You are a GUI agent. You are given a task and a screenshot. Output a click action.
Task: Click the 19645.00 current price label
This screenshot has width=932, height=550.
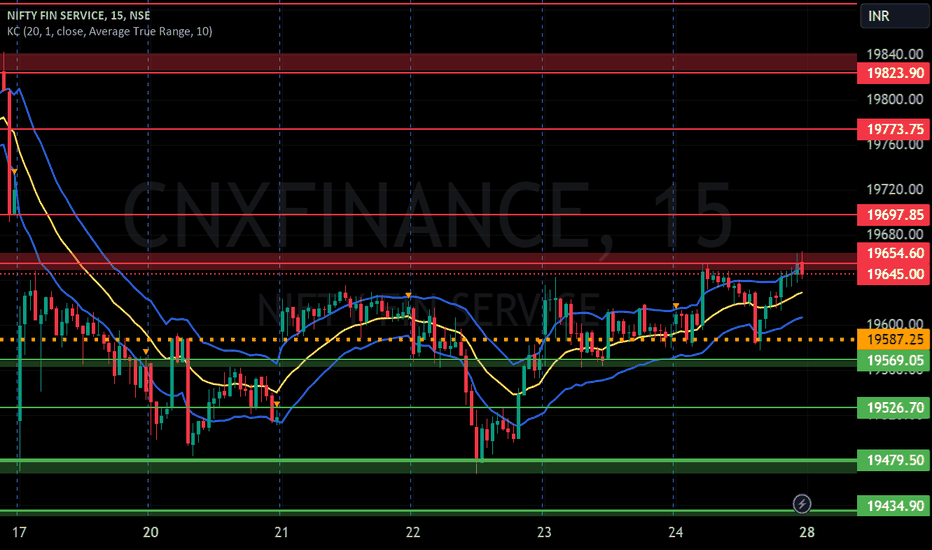pos(893,274)
